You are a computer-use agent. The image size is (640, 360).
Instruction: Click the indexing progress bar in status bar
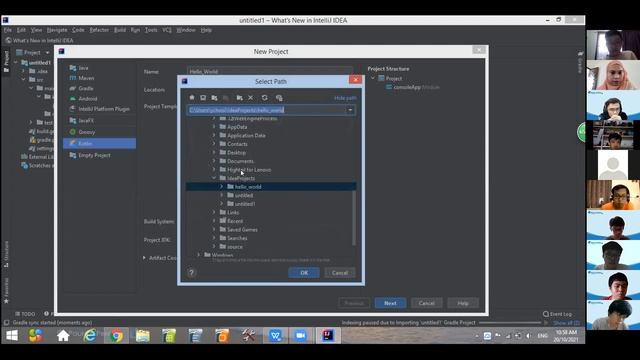[510, 323]
